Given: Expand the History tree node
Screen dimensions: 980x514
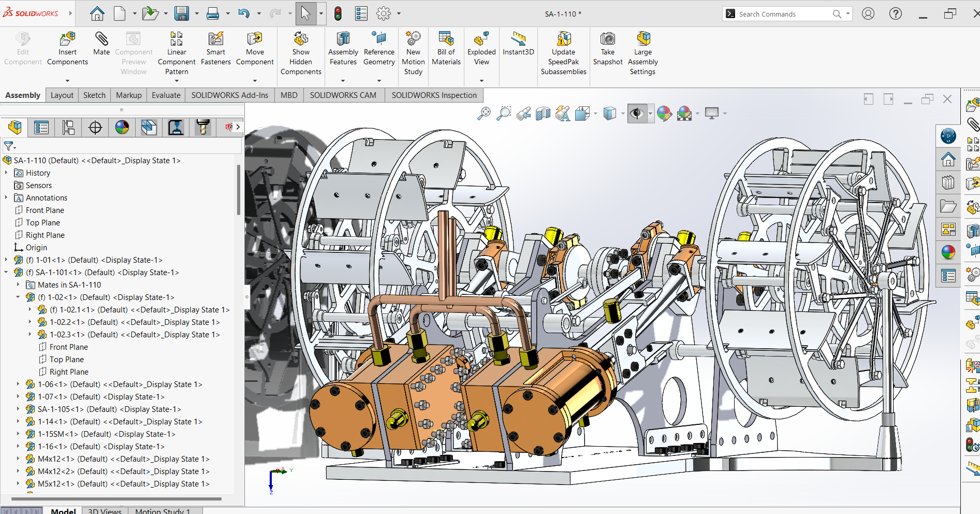Looking at the screenshot, I should coord(6,173).
